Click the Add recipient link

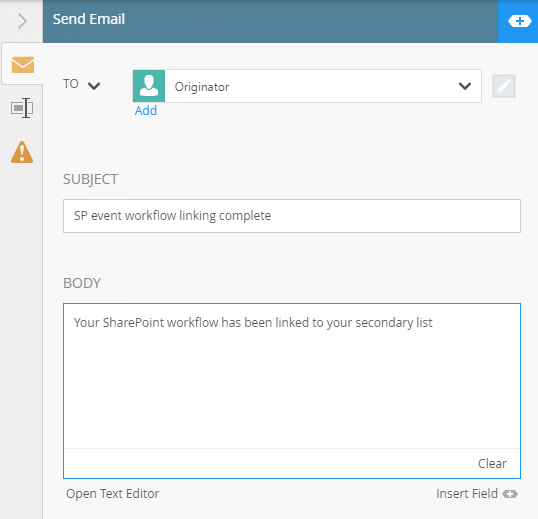point(146,111)
